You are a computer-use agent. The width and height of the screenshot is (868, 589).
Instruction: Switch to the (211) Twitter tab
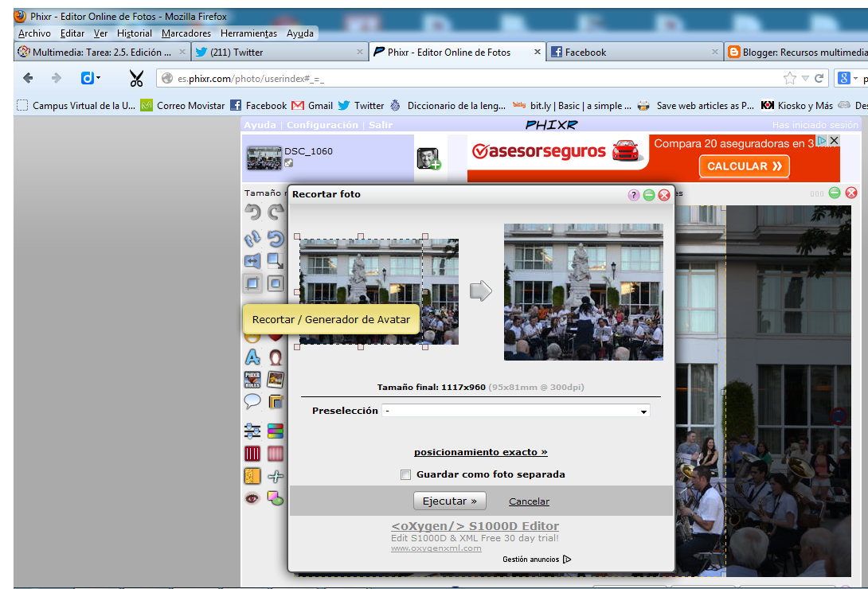280,52
